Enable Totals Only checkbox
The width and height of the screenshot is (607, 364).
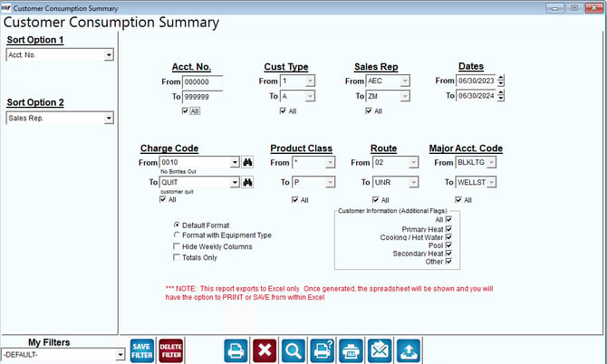pyautogui.click(x=177, y=257)
